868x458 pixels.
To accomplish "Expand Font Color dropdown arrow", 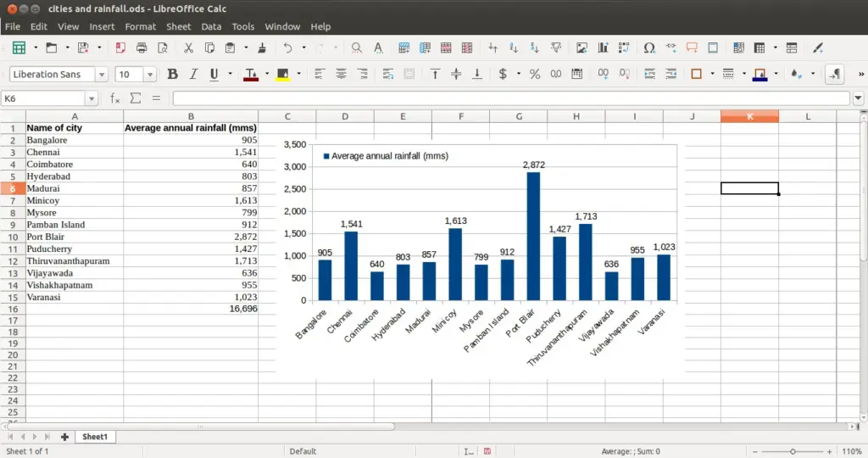I will coord(267,74).
